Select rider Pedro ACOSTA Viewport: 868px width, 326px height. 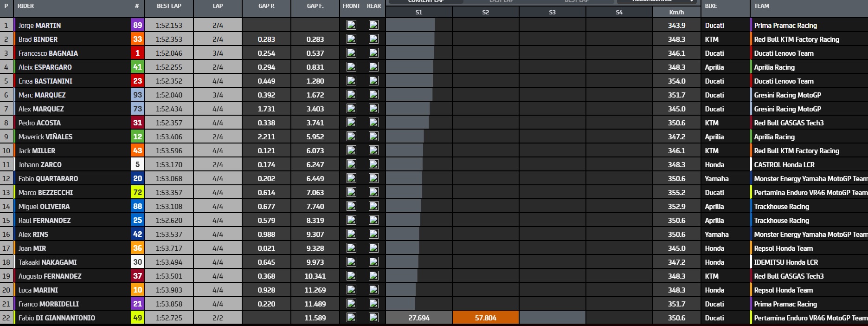(39, 123)
